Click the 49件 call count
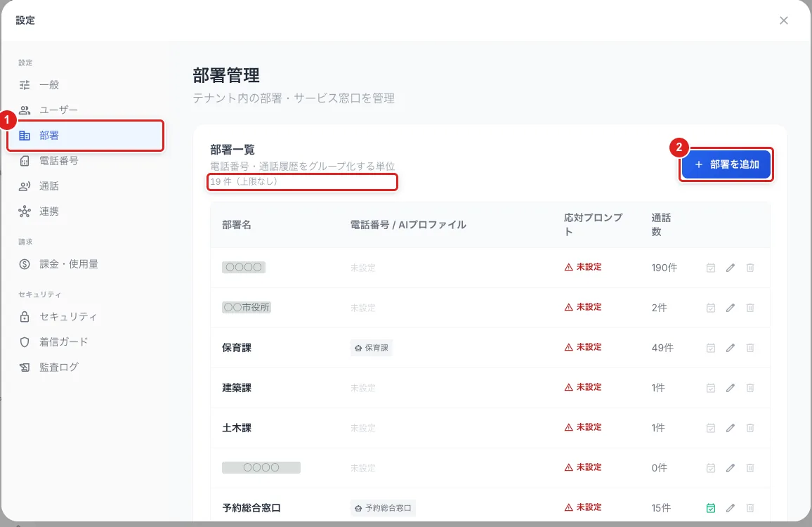 pyautogui.click(x=662, y=348)
